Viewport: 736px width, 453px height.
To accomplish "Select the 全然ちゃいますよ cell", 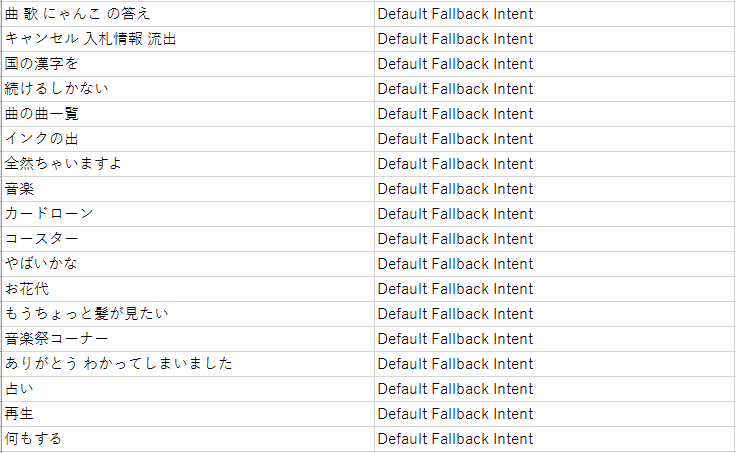I will [188, 164].
